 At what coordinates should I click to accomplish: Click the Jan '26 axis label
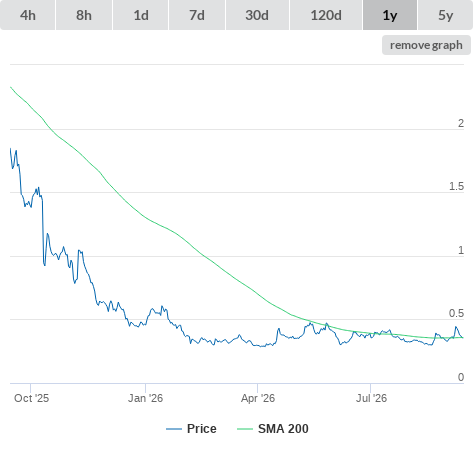pos(145,398)
